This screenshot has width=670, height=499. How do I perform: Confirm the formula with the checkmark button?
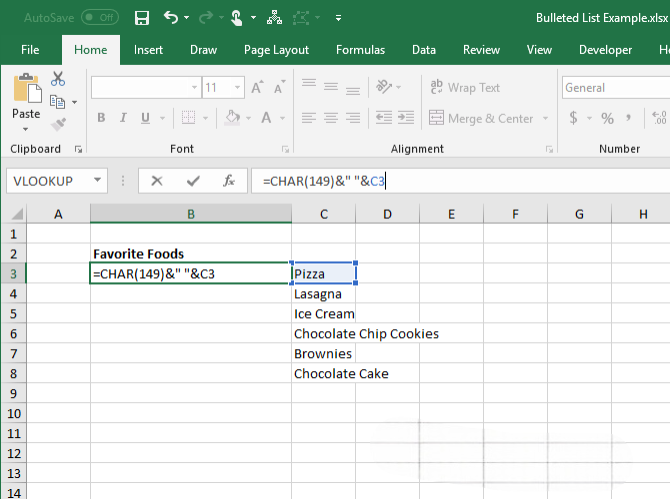[x=193, y=181]
